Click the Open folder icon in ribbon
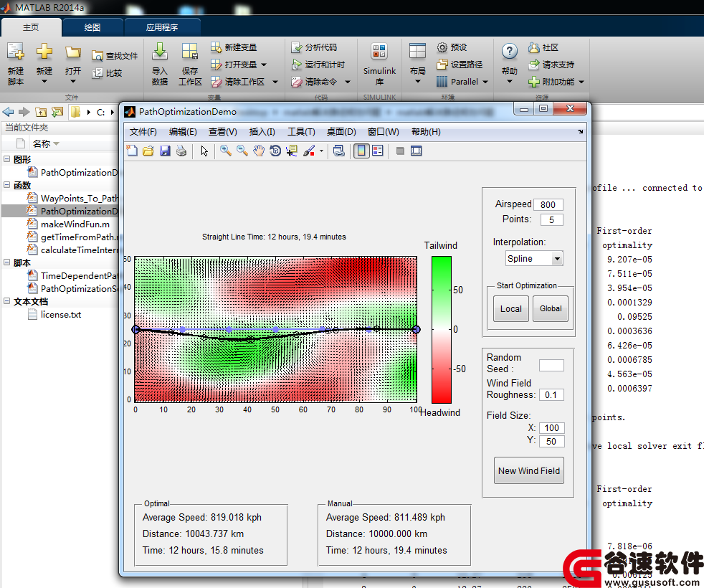This screenshot has height=588, width=704. tap(72, 52)
